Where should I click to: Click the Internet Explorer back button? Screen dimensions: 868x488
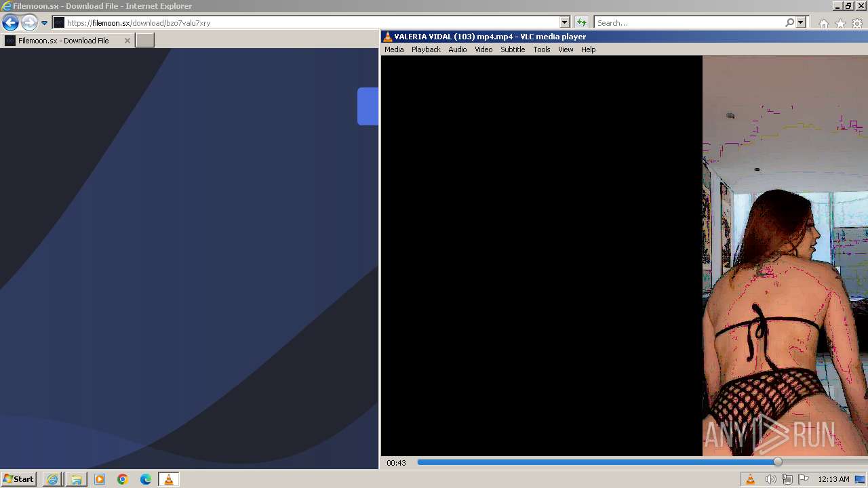(10, 22)
